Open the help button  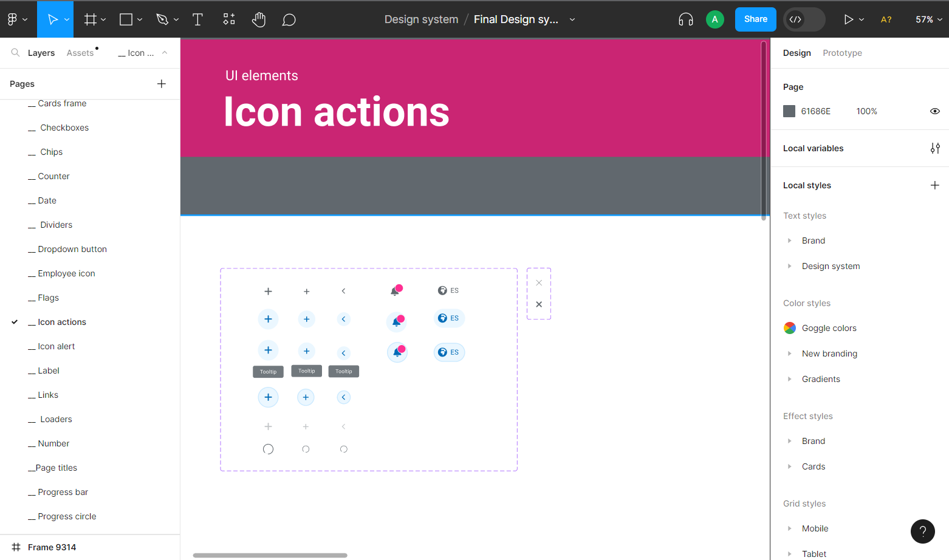point(923,531)
